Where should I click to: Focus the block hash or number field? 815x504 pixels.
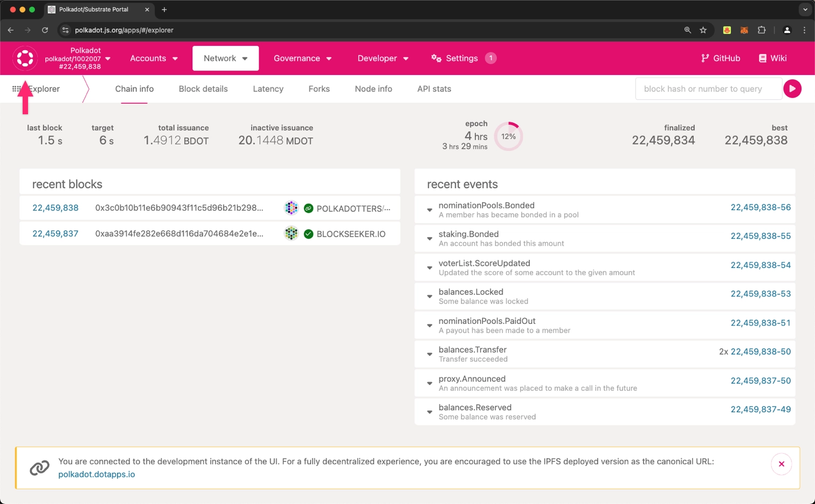(708, 89)
